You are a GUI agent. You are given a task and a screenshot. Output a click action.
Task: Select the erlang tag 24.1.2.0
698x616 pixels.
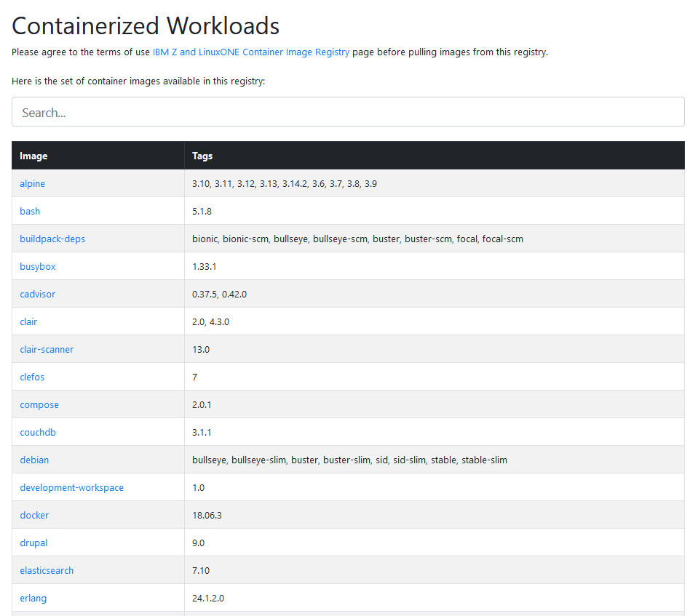(x=208, y=599)
